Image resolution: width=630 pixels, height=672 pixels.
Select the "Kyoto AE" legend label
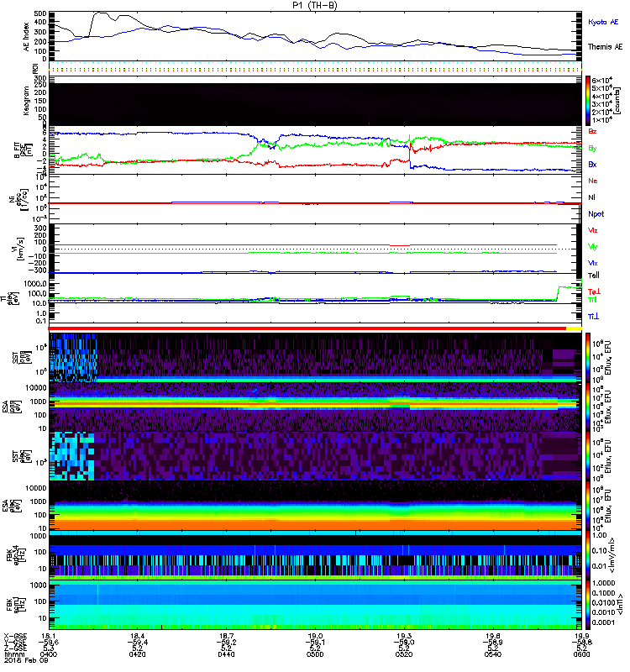[x=603, y=22]
